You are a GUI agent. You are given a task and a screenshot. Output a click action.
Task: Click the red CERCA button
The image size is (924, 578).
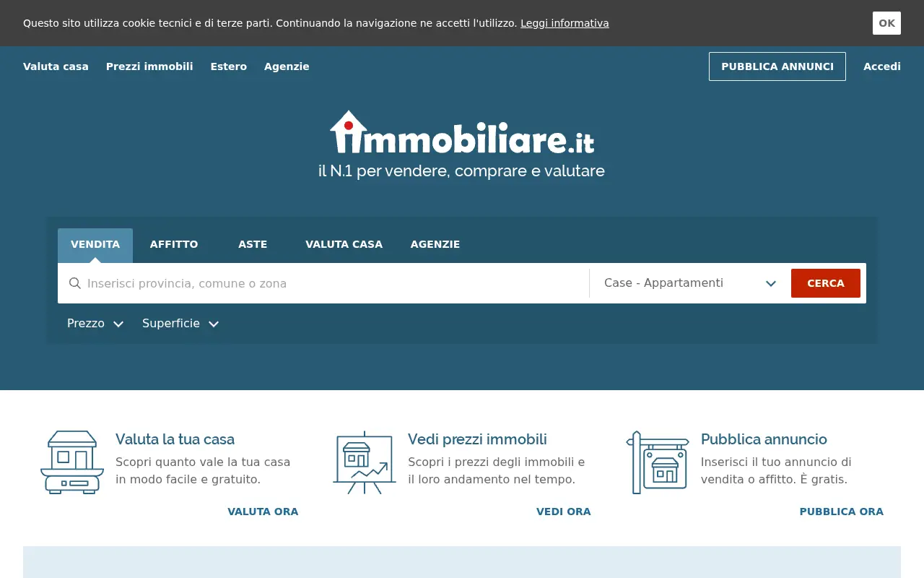(x=826, y=283)
